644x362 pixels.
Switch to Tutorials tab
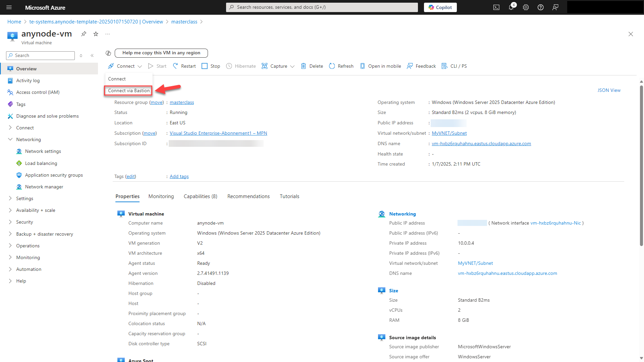(x=289, y=197)
